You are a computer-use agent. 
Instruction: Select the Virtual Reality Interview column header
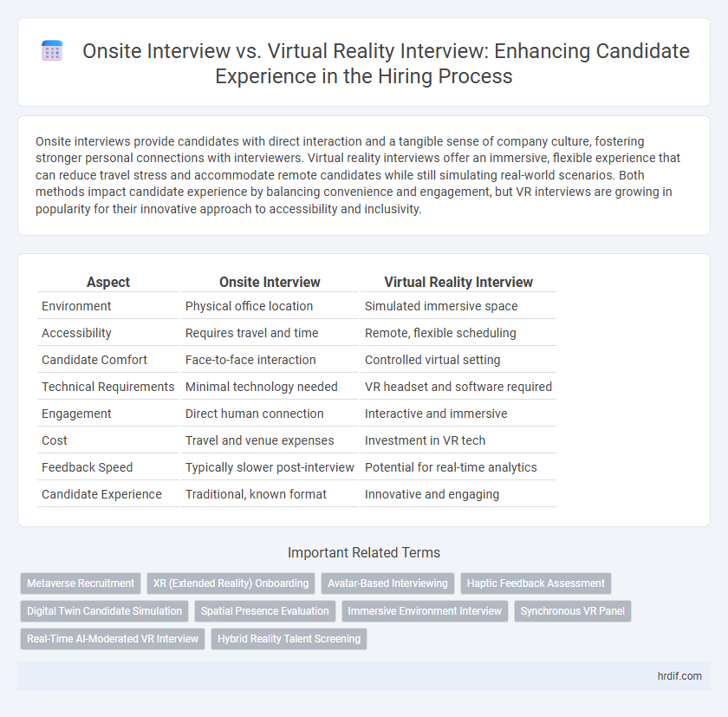[x=458, y=282]
